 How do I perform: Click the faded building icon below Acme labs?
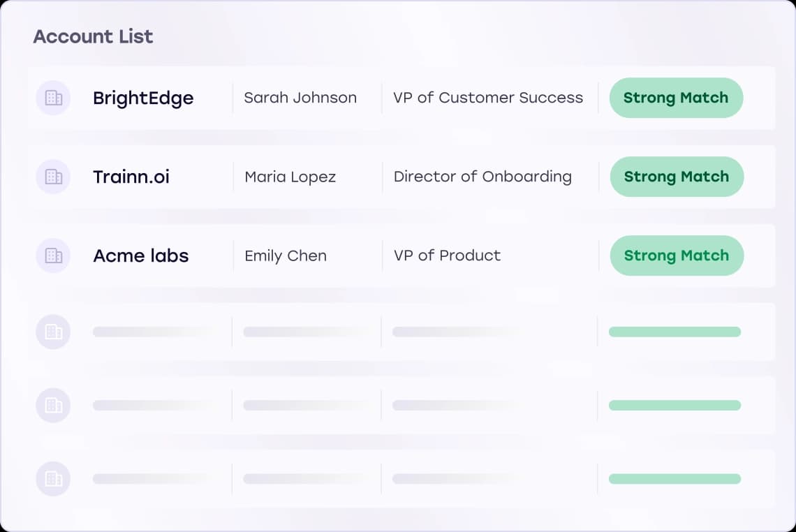click(x=53, y=332)
